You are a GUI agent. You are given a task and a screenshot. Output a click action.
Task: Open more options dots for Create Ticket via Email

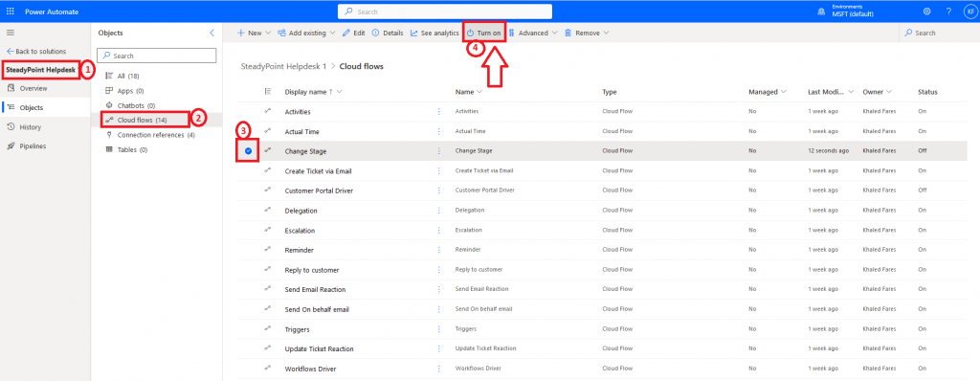(438, 170)
